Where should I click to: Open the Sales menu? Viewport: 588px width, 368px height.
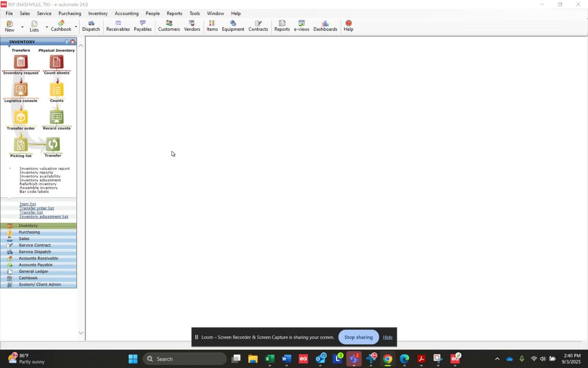coord(25,13)
